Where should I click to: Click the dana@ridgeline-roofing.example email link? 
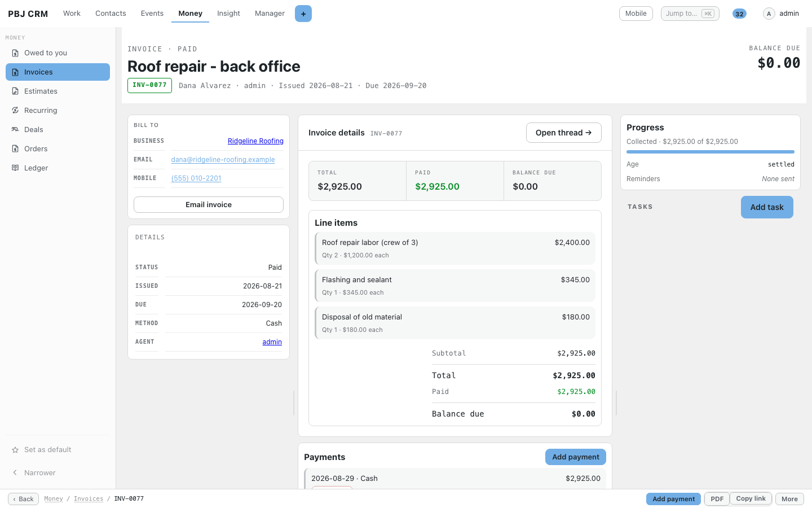click(x=223, y=160)
